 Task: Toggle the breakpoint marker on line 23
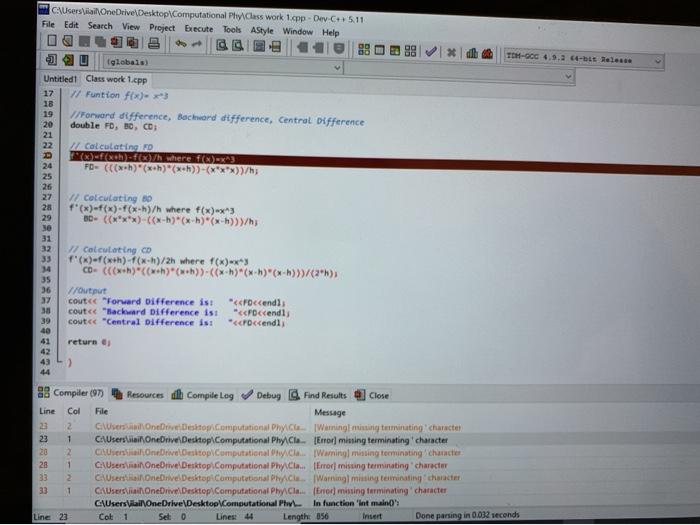pos(47,155)
